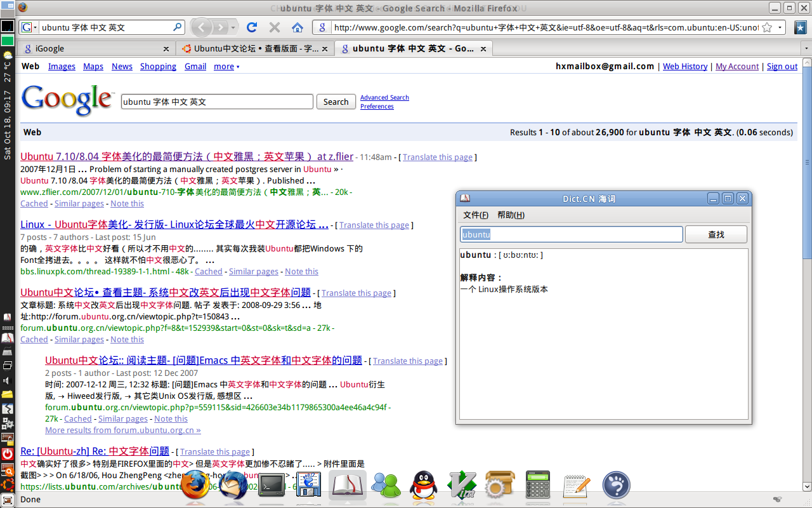812x508 pixels.
Task: Select the dictionary book dock icon
Action: point(348,486)
